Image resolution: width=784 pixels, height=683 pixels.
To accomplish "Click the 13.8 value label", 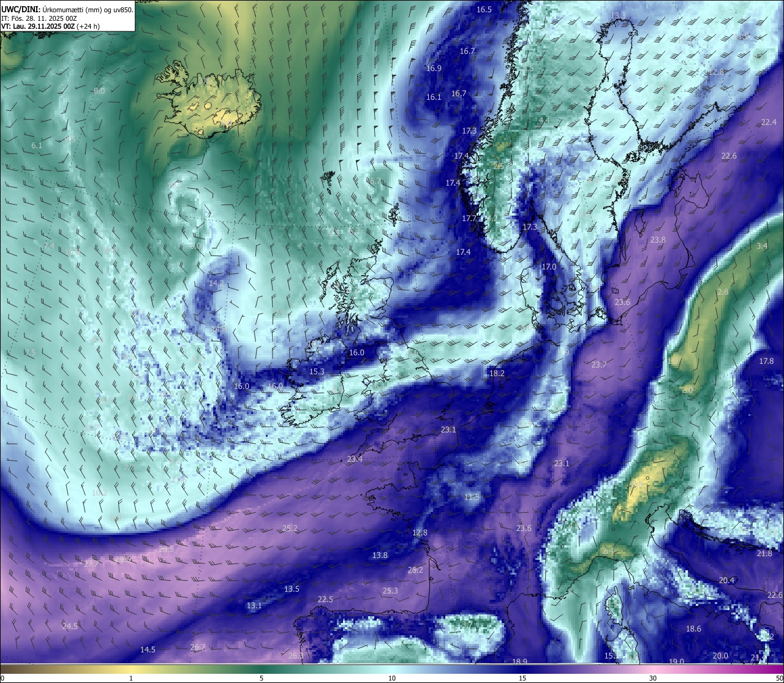I will (x=380, y=555).
